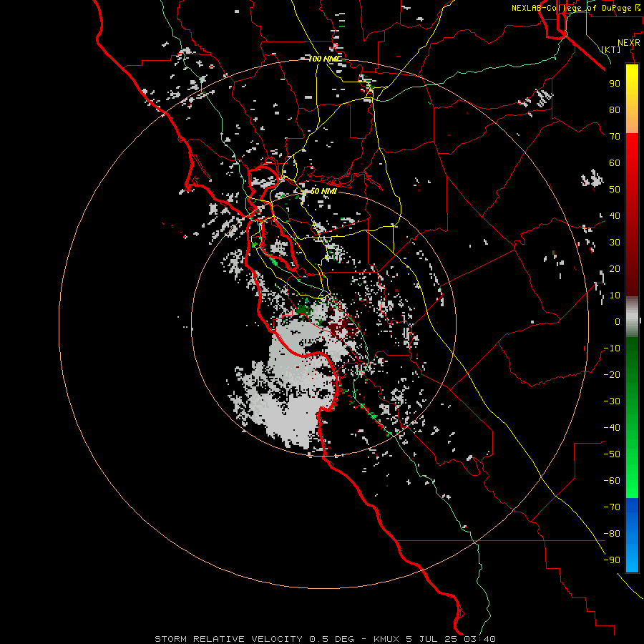Click the '0' knots scale label
This screenshot has height=644, width=644.
(618, 321)
